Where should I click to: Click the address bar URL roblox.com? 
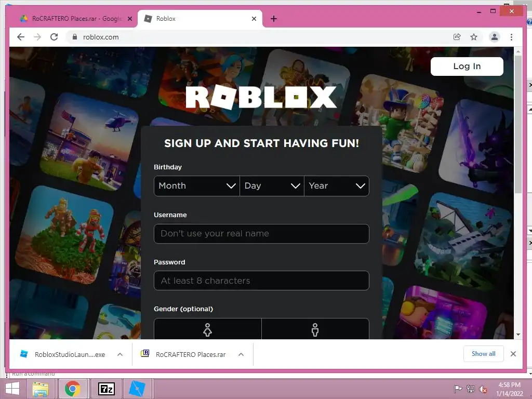pyautogui.click(x=101, y=37)
